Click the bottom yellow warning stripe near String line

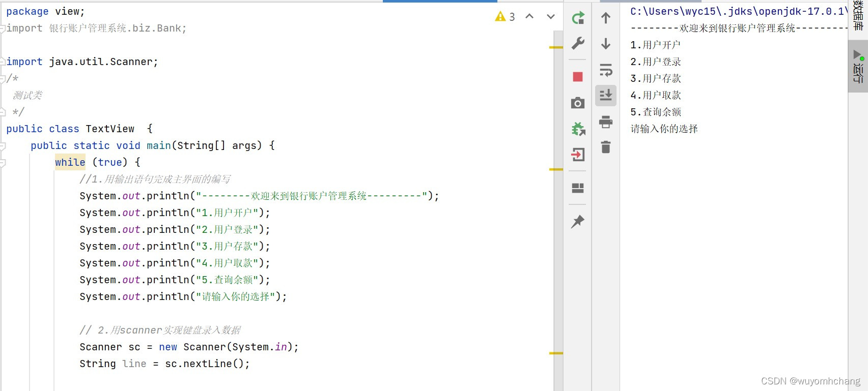[556, 353]
